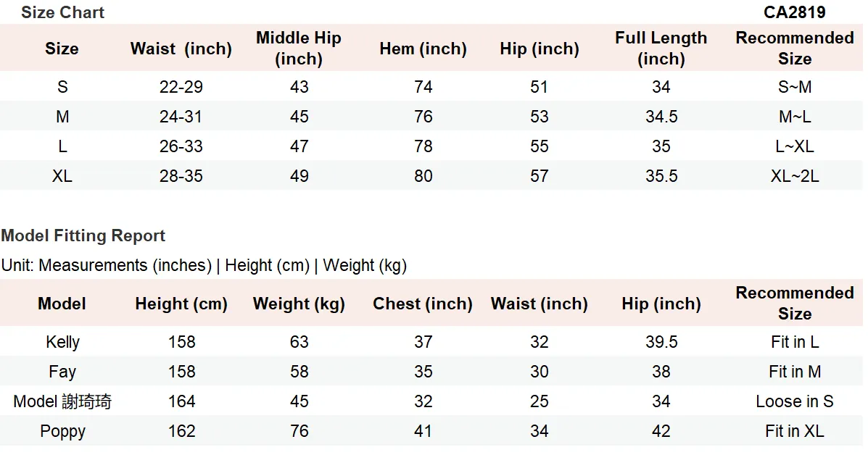Viewport: 868px width, 455px height.
Task: Click the Hem (inch) column header
Action: tap(423, 49)
